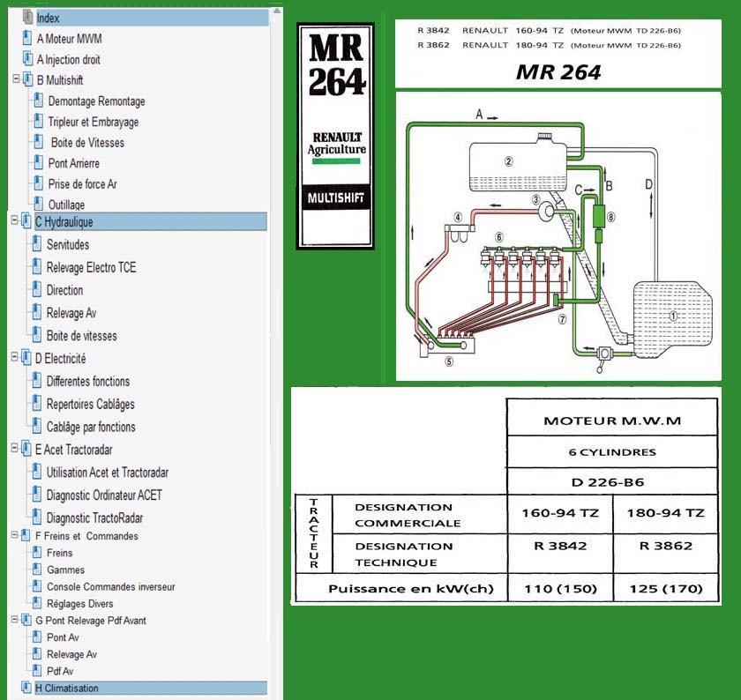Collapse the E Acet Tractoradar section
The height and width of the screenshot is (700, 741).
pos(15,448)
